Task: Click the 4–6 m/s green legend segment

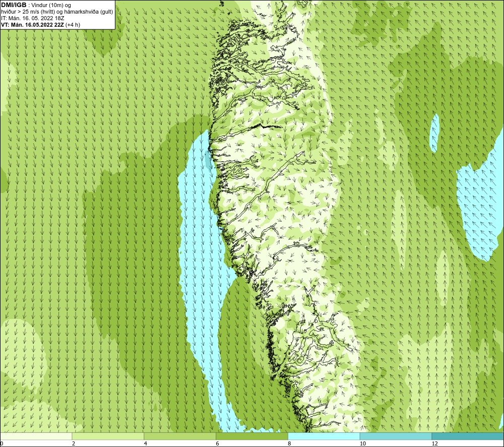Action: pyautogui.click(x=180, y=436)
